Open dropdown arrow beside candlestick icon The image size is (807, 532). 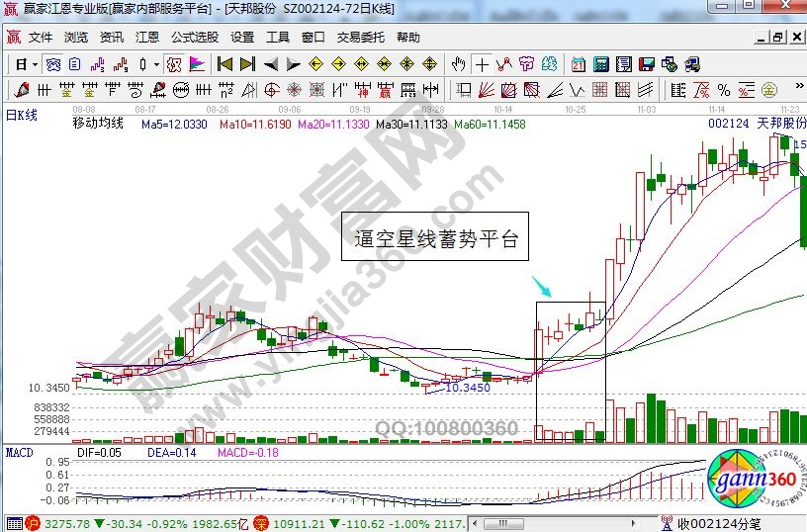coord(156,64)
